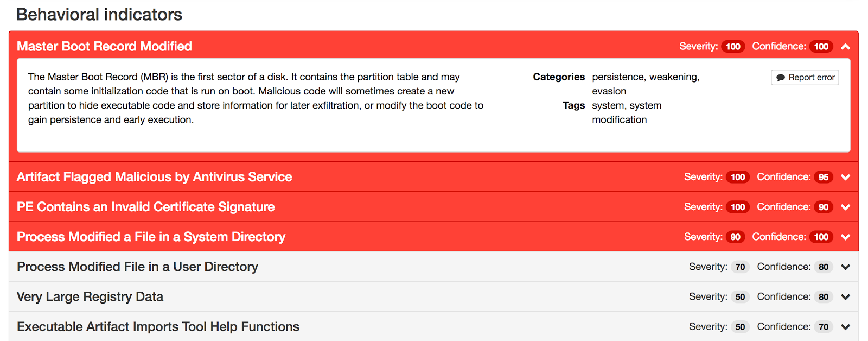Screen dimensions: 868x341
Task: Click the Report error button
Action: (x=805, y=77)
